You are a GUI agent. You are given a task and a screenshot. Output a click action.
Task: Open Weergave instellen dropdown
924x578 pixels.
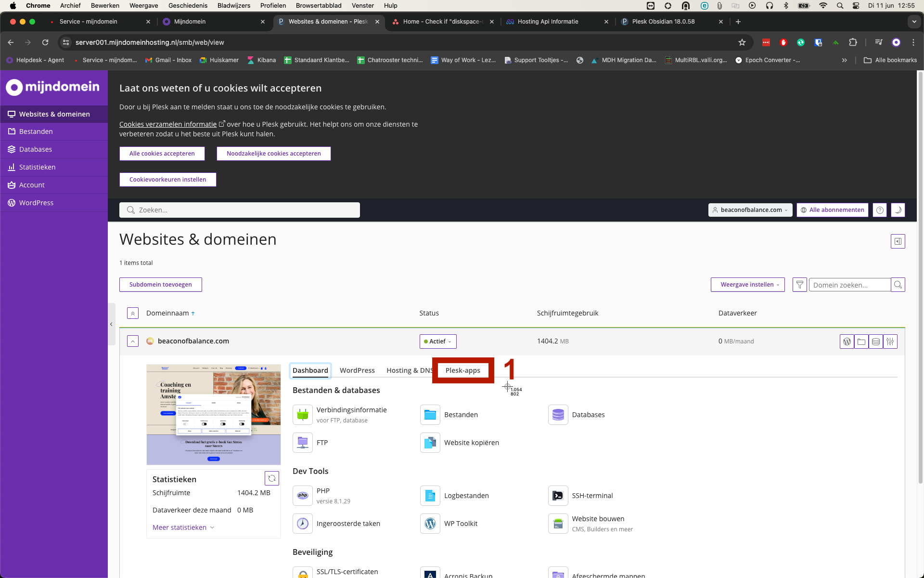coord(747,285)
